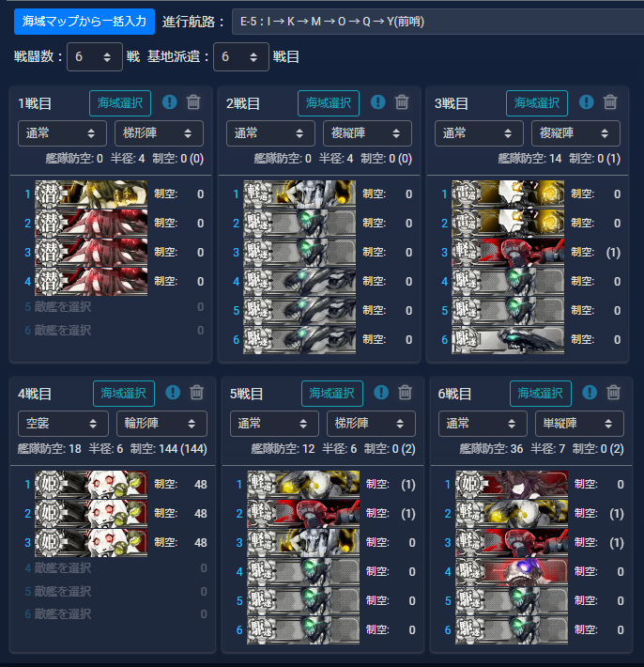Expand the 空襲 battle type dropdown
Image resolution: width=644 pixels, height=667 pixels.
(x=63, y=424)
